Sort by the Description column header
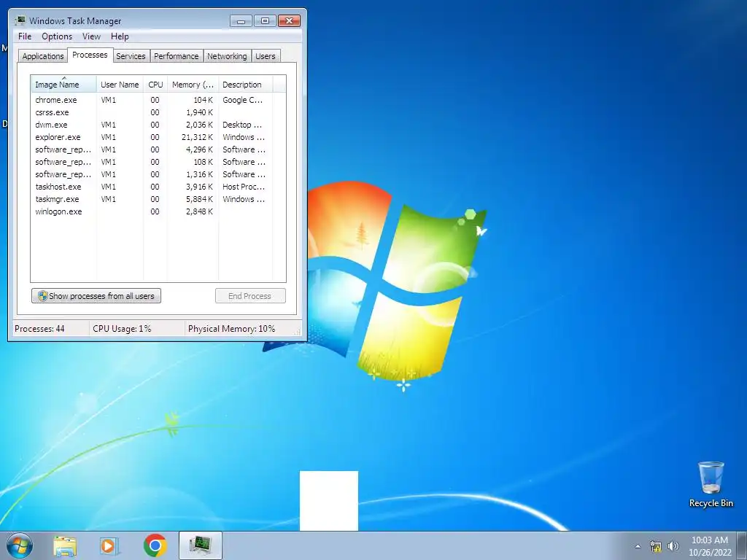 click(x=245, y=85)
